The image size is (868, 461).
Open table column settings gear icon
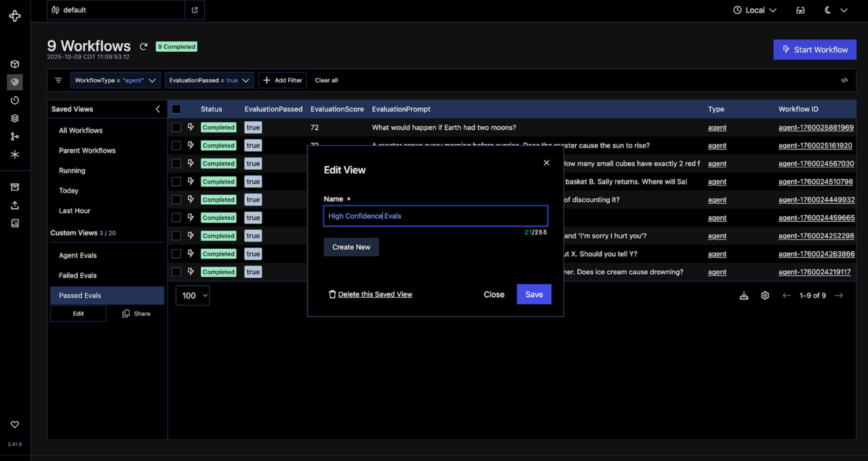point(765,296)
